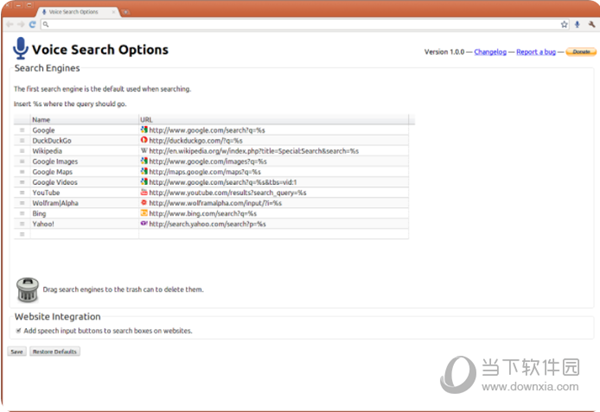Click the Bing favicon in URL column

(x=144, y=213)
